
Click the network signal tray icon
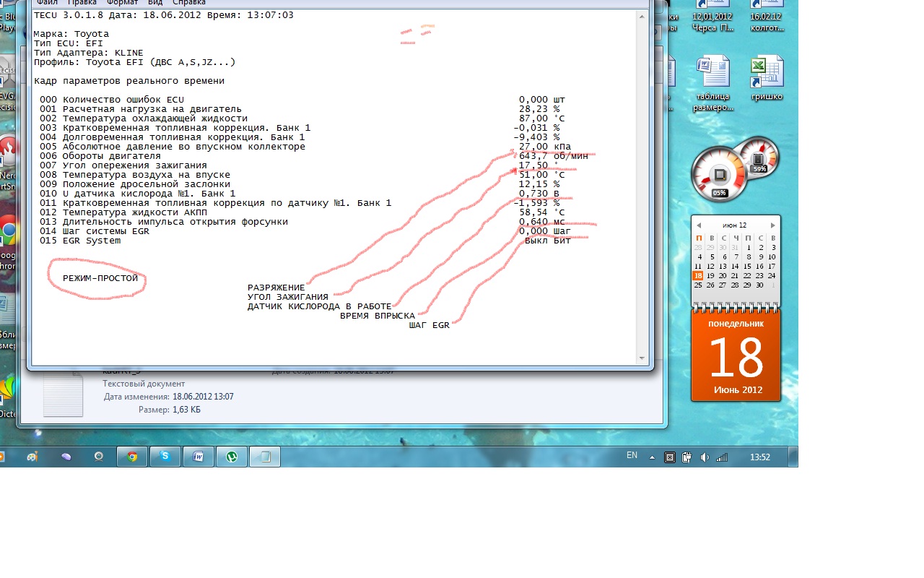point(721,457)
